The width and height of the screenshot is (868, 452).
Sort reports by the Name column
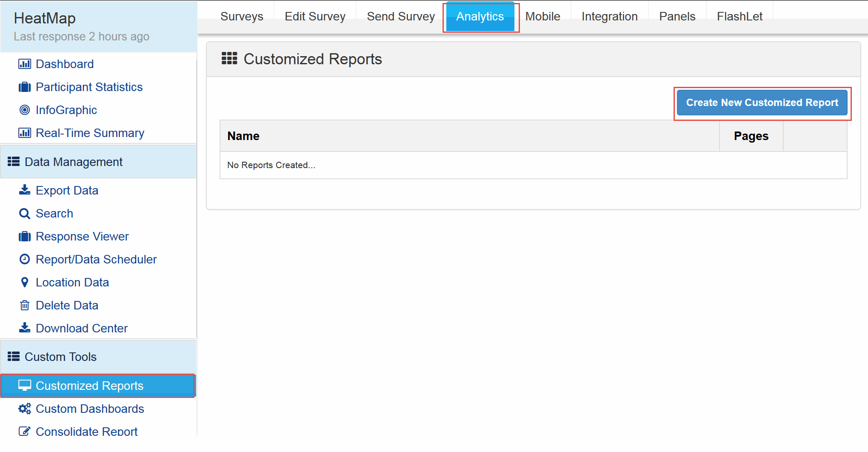[243, 136]
